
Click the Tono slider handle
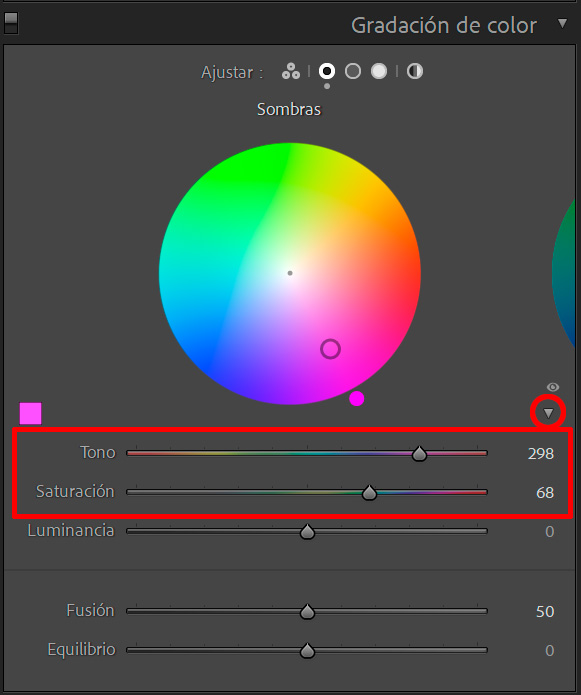(419, 454)
